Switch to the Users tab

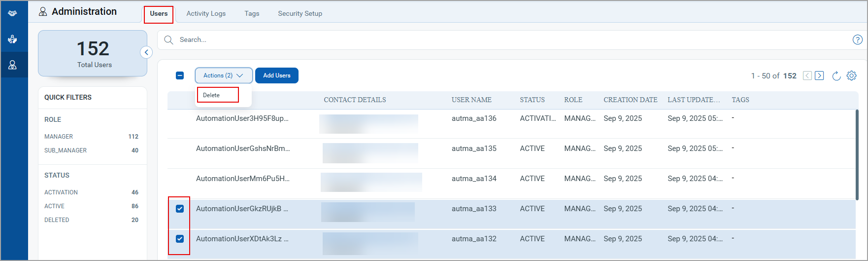click(x=159, y=14)
